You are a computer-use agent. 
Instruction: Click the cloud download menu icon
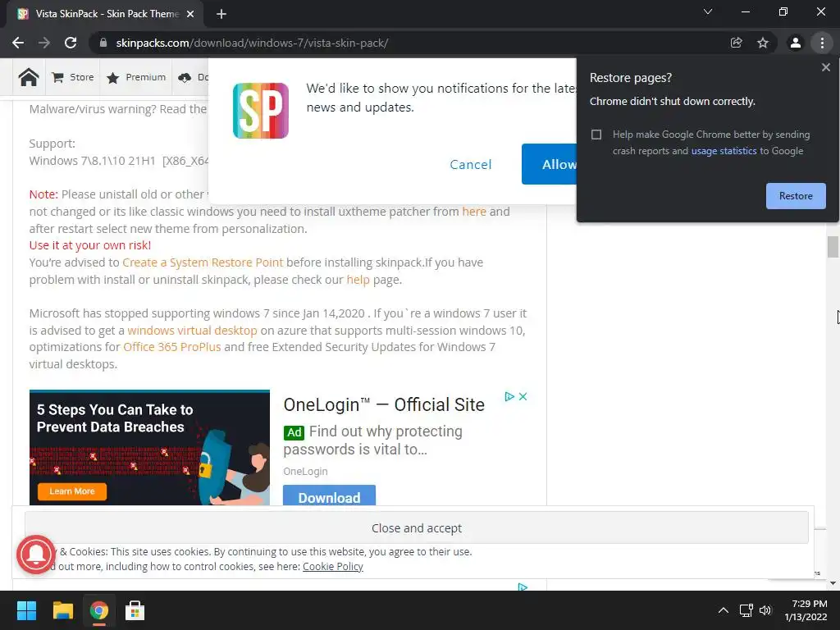coord(185,78)
